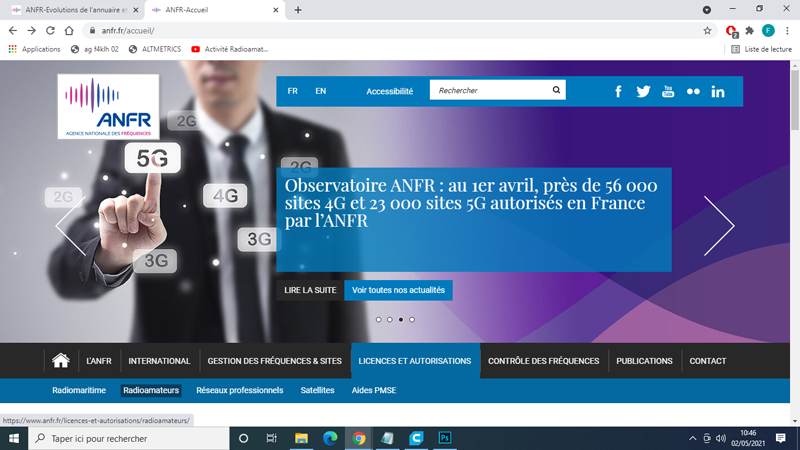Open Aides PMSE submenu link
Image resolution: width=800 pixels, height=450 pixels.
(x=374, y=390)
